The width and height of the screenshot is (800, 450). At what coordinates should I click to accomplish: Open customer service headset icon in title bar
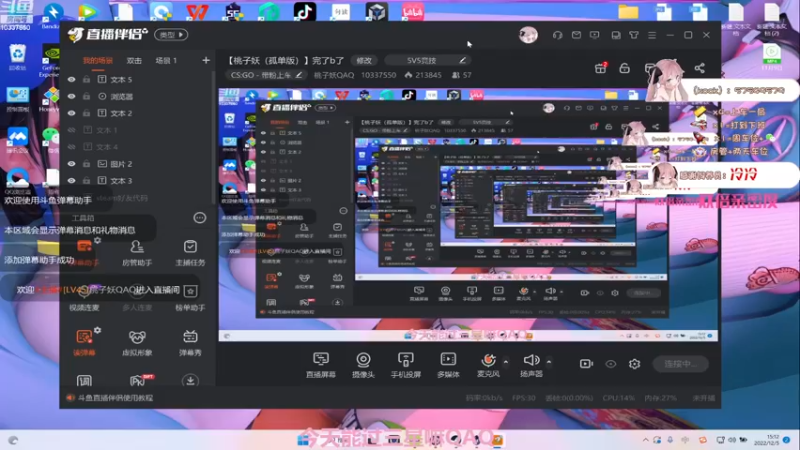[x=558, y=35]
